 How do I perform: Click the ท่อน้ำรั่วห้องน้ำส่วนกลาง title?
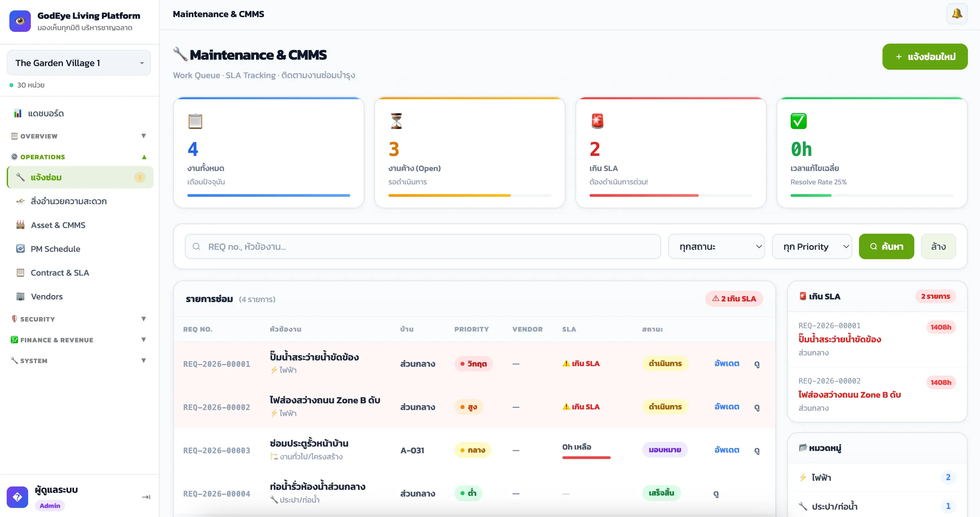tap(317, 486)
